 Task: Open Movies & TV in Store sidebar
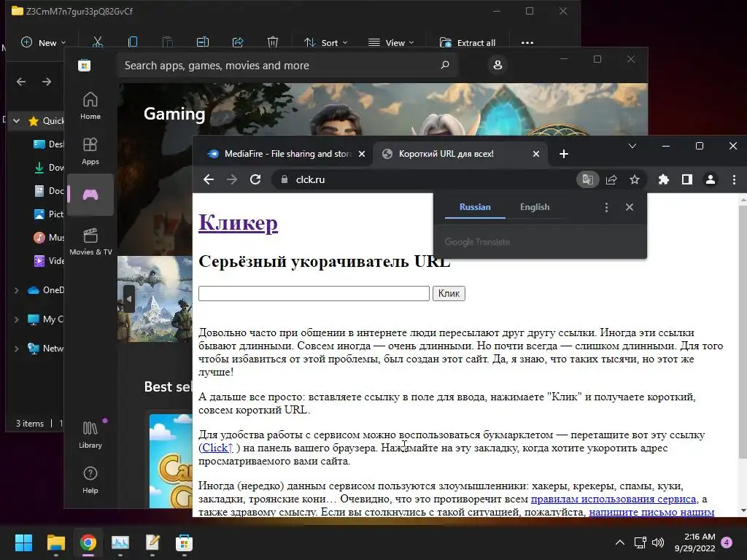coord(90,242)
